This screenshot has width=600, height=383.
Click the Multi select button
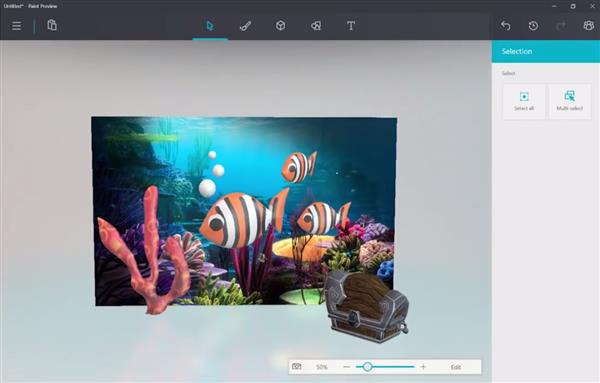[x=570, y=101]
